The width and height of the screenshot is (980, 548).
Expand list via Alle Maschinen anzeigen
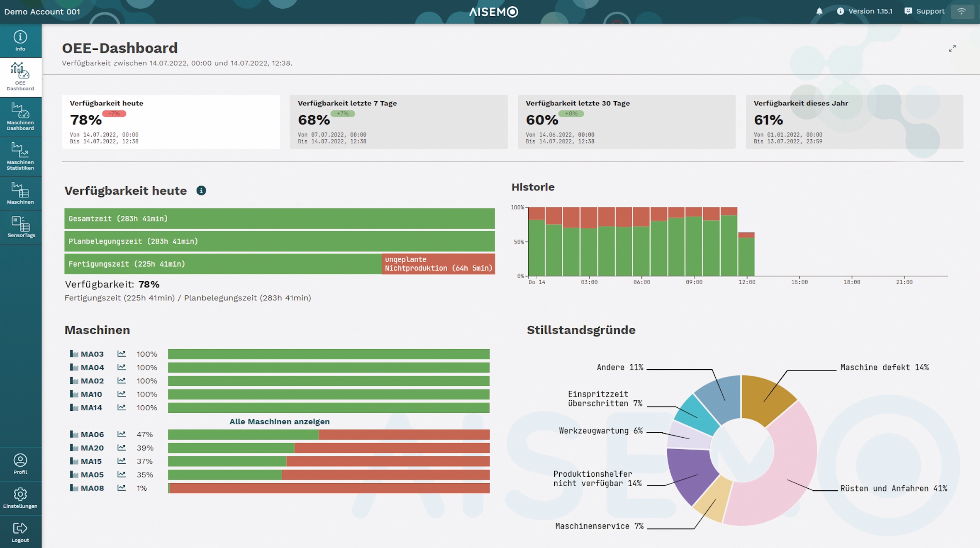(x=280, y=421)
